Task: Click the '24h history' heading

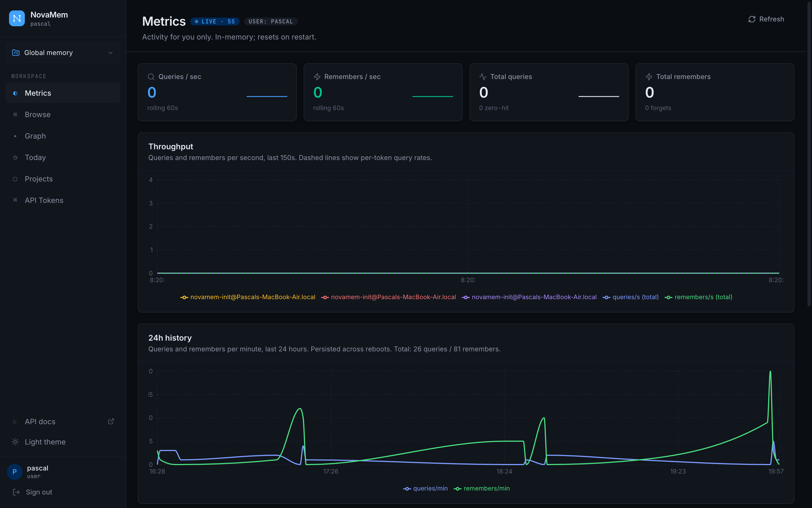Action: coord(170,338)
